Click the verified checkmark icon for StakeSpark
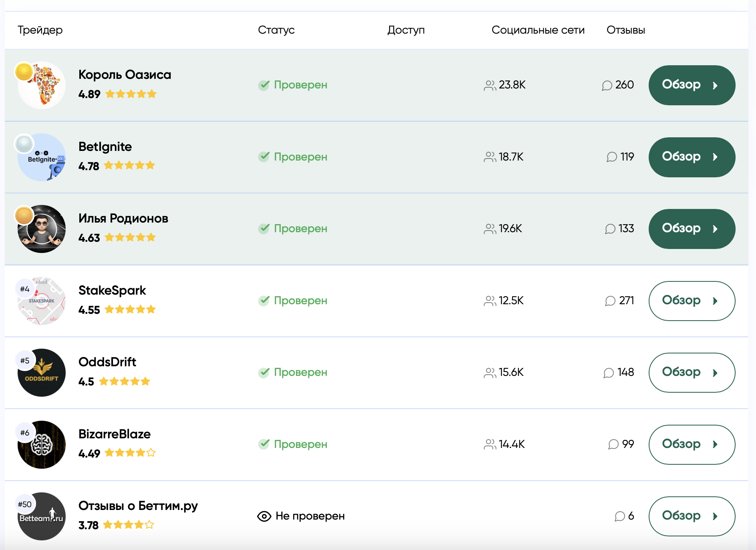 (264, 300)
